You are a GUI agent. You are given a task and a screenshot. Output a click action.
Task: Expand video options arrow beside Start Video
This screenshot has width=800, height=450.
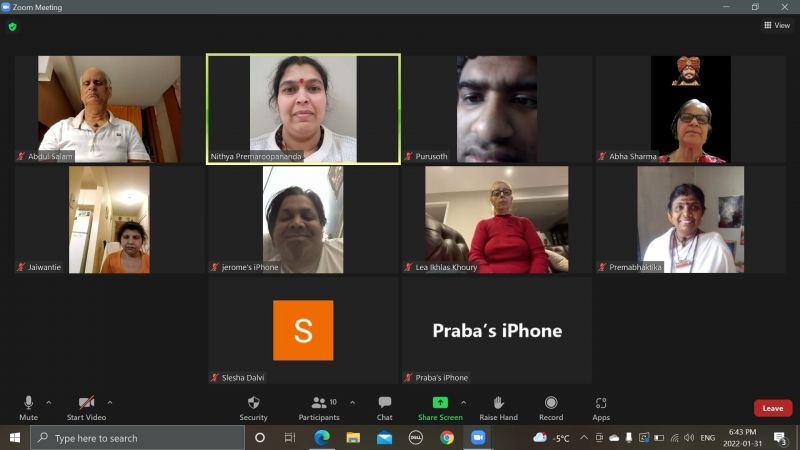(110, 403)
